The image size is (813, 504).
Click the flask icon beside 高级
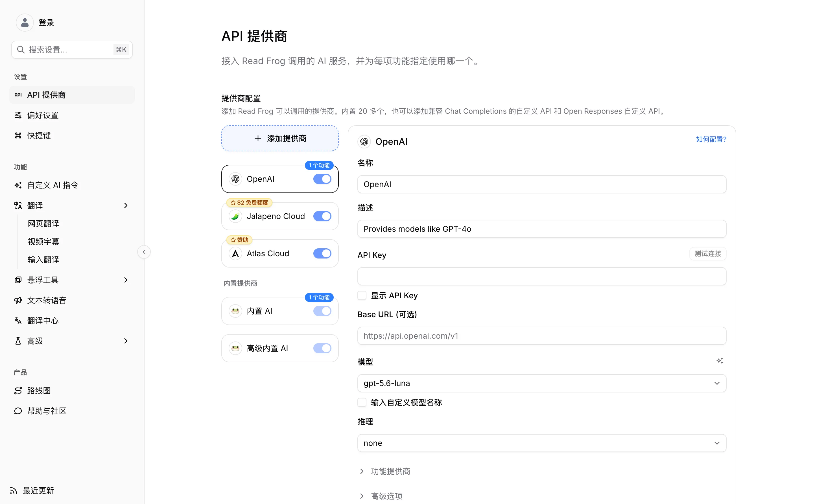click(18, 341)
